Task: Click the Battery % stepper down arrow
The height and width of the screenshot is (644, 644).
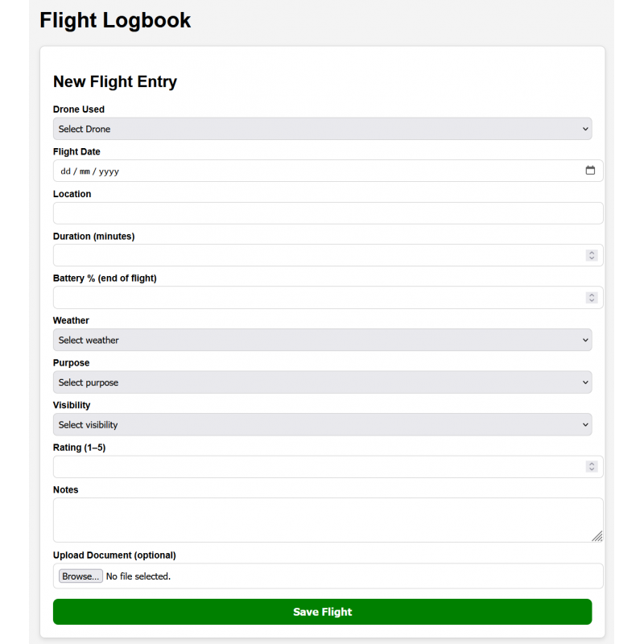Action: (x=592, y=300)
